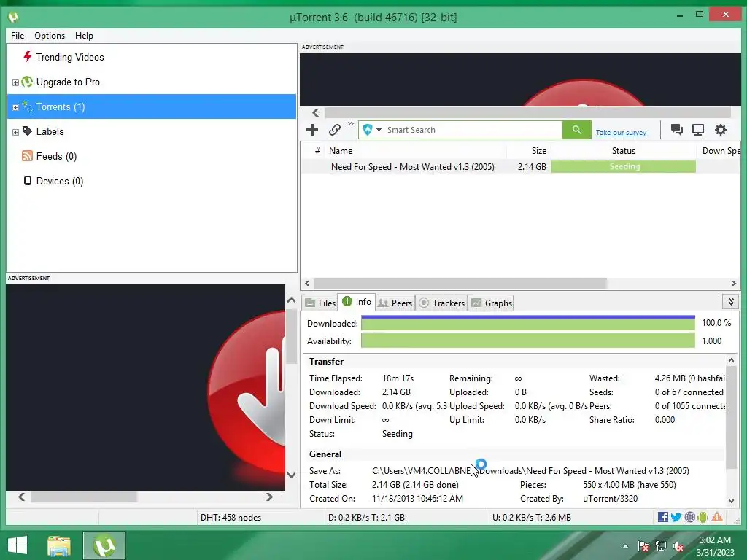Open the Windows Start button
The height and width of the screenshot is (560, 747).
pos(18,545)
